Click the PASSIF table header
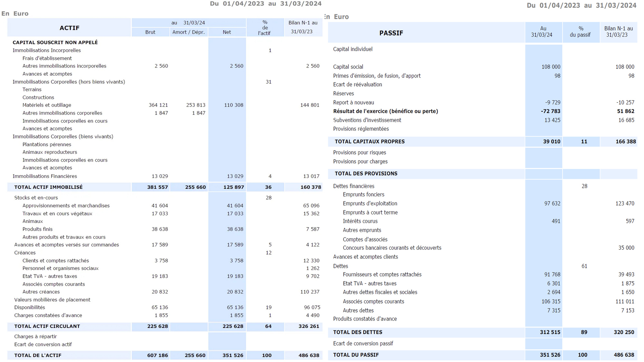This screenshot has width=644, height=362. click(391, 33)
